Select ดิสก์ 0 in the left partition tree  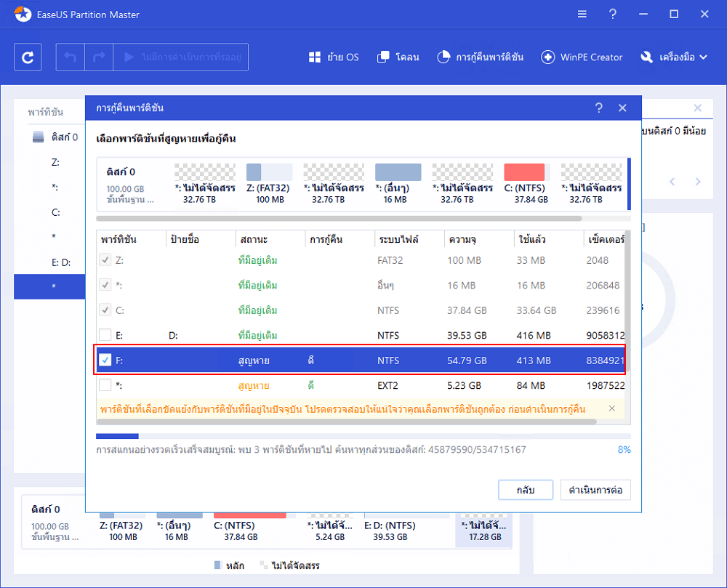56,137
